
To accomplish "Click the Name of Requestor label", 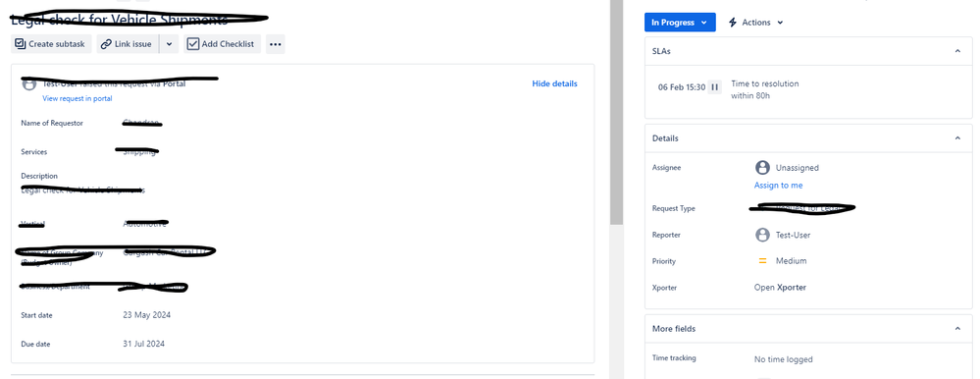I will [52, 123].
